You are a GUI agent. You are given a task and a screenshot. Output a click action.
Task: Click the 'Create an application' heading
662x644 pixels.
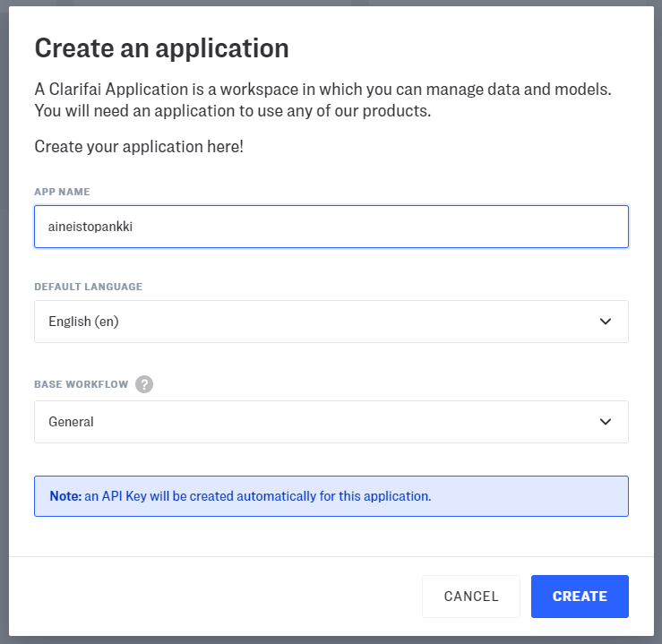pyautogui.click(x=161, y=48)
